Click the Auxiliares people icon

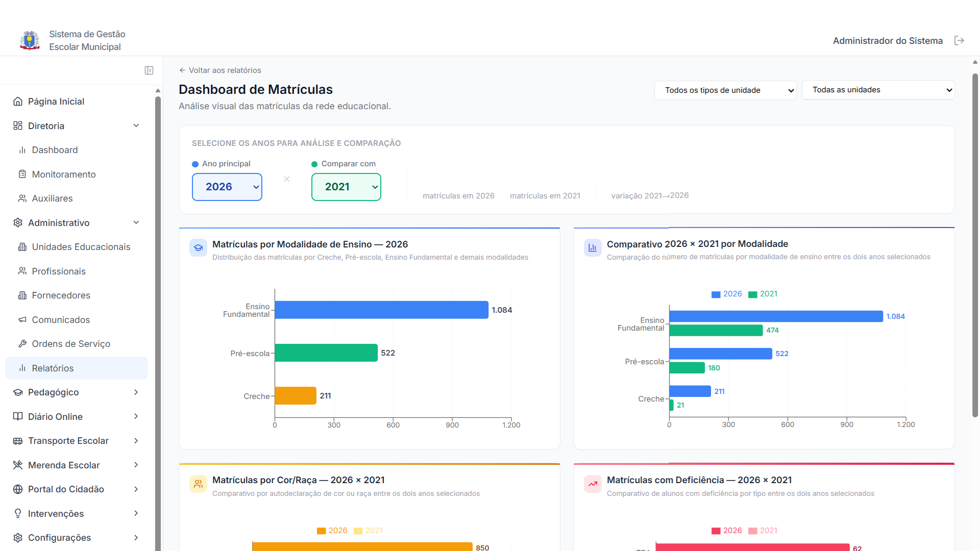22,198
